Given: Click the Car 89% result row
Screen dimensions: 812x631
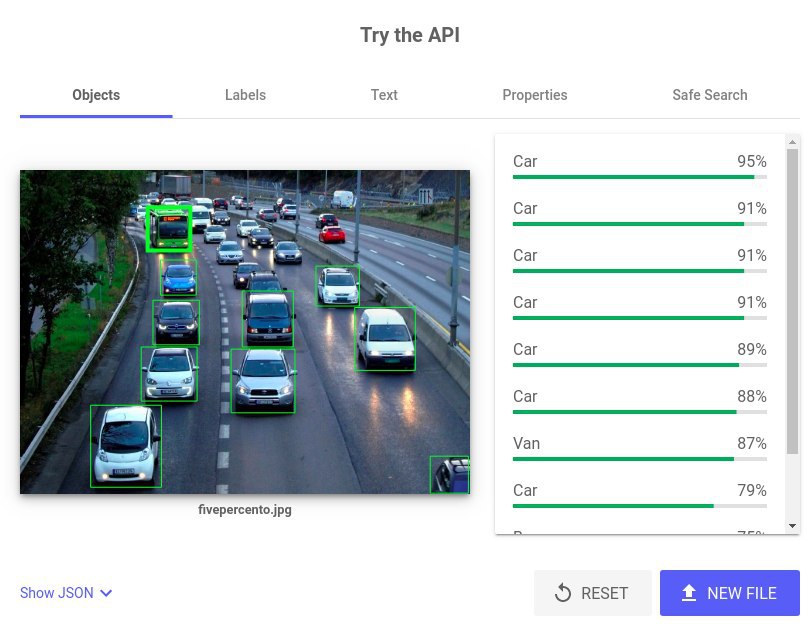Looking at the screenshot, I should point(640,354).
